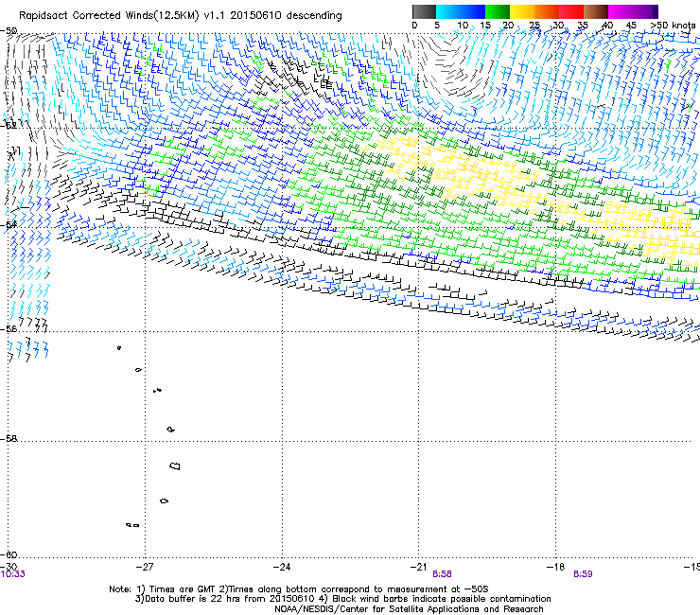
Task: Click the largest blocky island outline
Action: (x=175, y=466)
